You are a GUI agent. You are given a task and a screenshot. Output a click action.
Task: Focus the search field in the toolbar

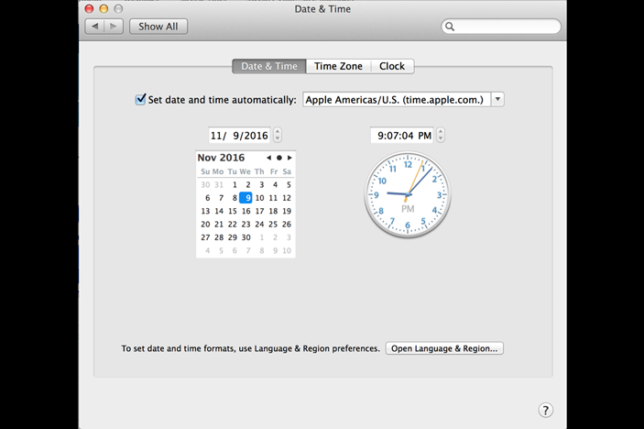click(x=501, y=26)
